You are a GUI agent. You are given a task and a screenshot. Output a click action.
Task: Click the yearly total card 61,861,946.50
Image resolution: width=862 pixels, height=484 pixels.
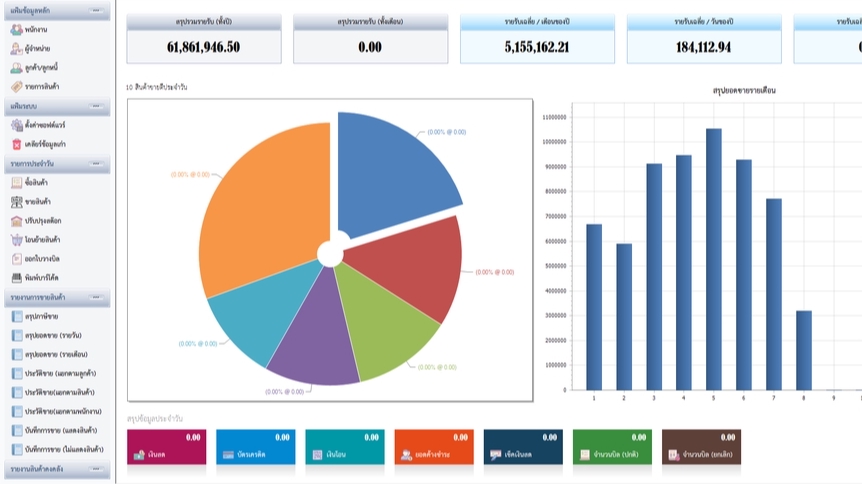click(x=204, y=39)
